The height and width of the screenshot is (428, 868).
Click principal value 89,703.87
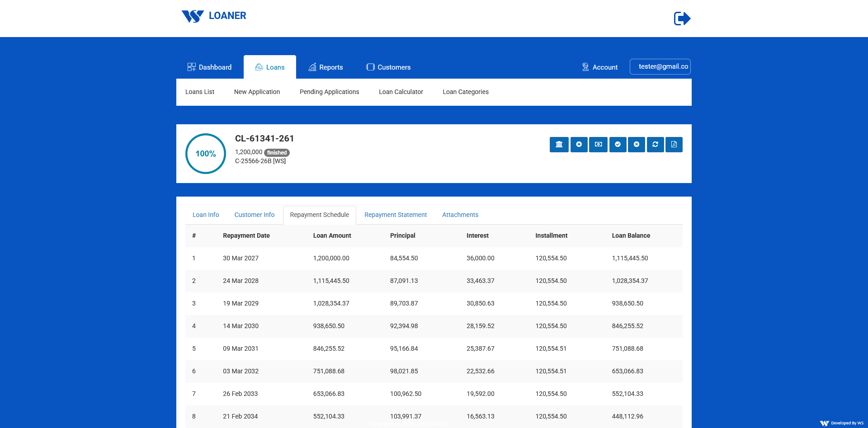pos(404,303)
